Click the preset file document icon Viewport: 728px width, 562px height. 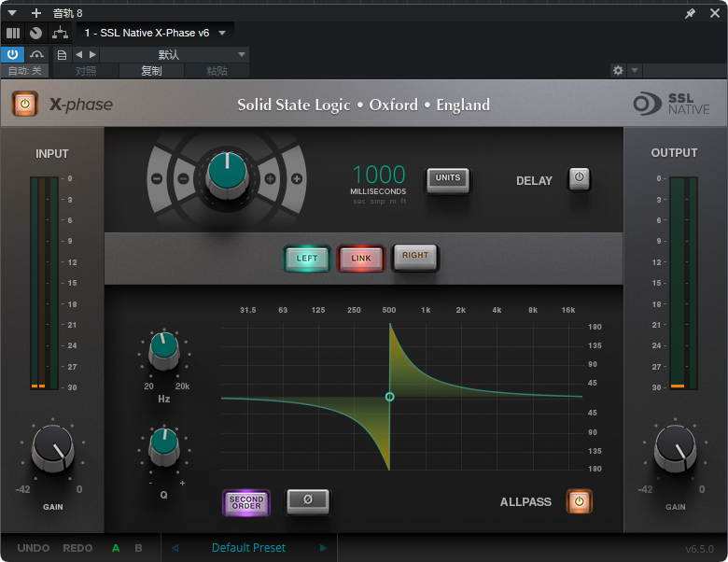[x=62, y=55]
